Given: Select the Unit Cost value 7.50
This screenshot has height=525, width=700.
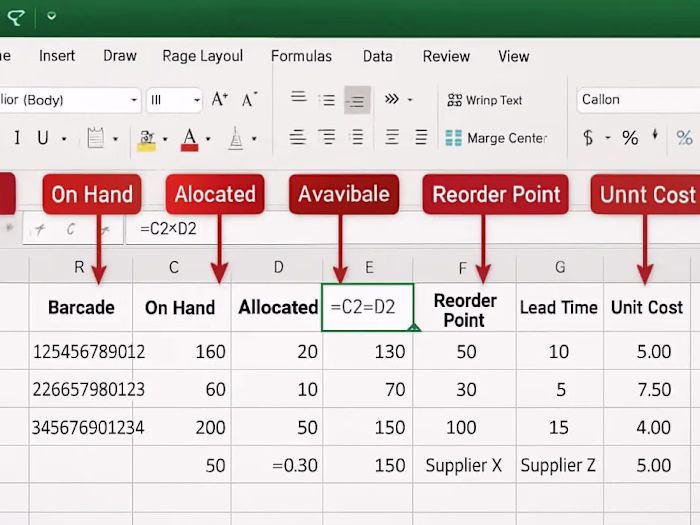Looking at the screenshot, I should (647, 389).
